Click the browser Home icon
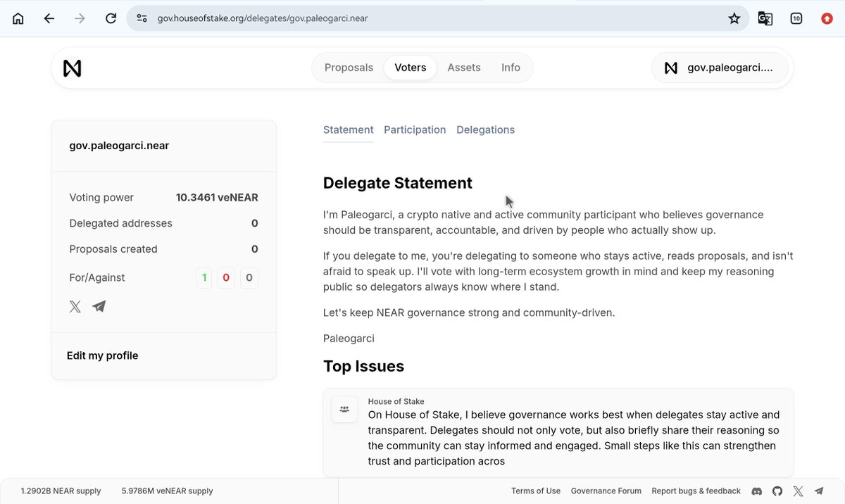This screenshot has height=504, width=845. pyautogui.click(x=18, y=19)
